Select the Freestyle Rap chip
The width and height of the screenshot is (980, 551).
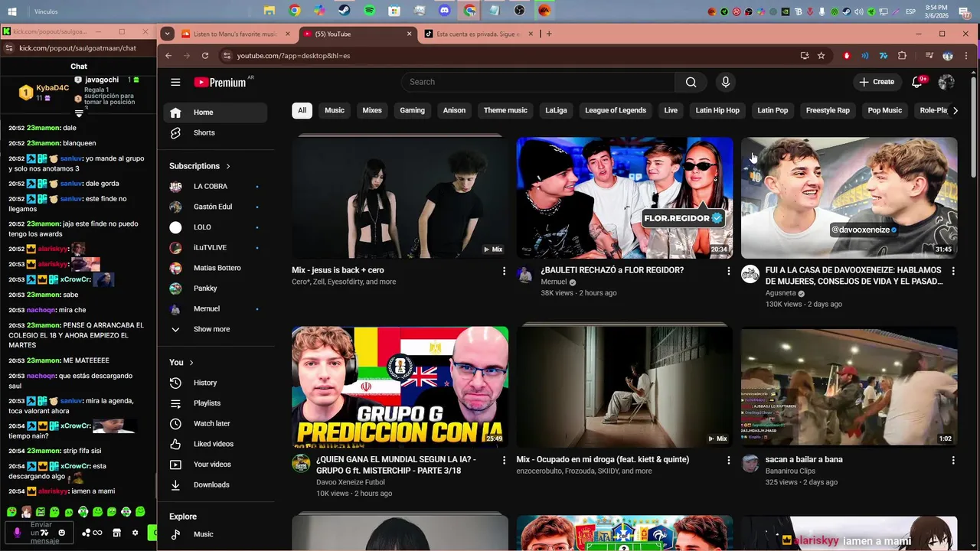(828, 110)
